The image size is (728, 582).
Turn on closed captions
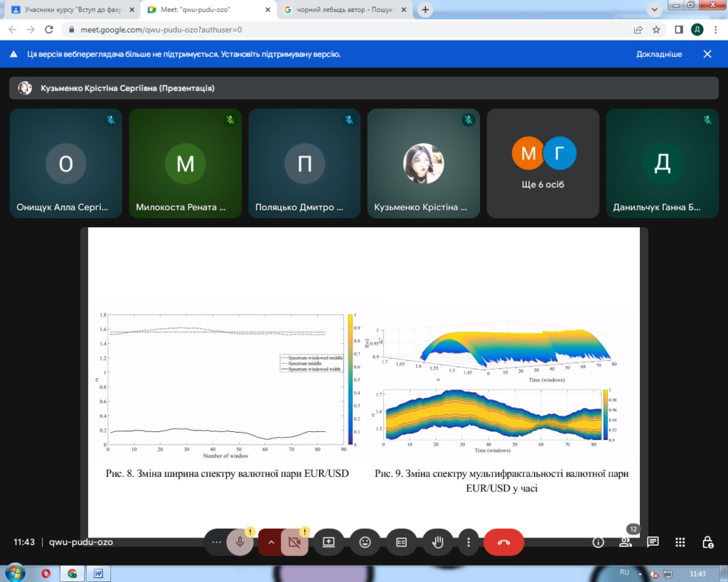pos(402,542)
